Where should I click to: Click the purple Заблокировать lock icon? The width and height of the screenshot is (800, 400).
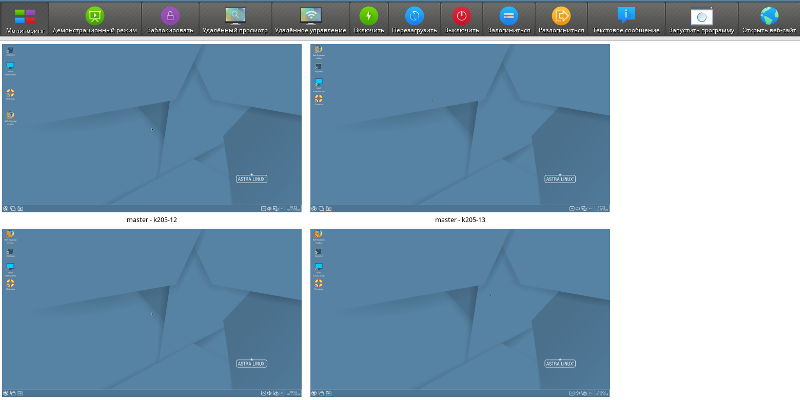pyautogui.click(x=170, y=16)
